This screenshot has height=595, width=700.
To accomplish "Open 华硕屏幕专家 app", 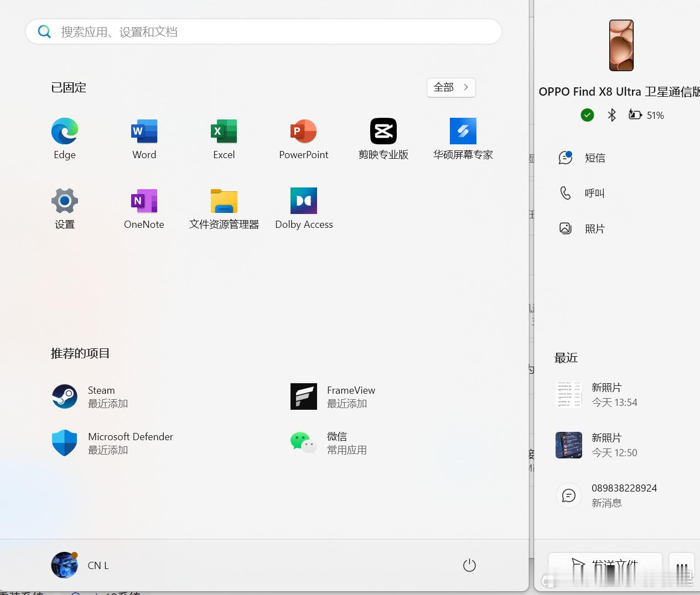I will pos(463,138).
